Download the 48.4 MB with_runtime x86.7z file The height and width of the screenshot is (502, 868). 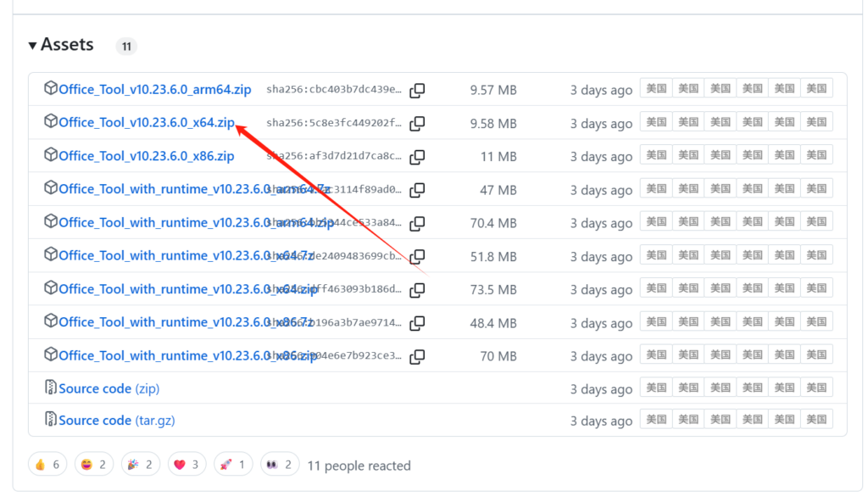(186, 322)
